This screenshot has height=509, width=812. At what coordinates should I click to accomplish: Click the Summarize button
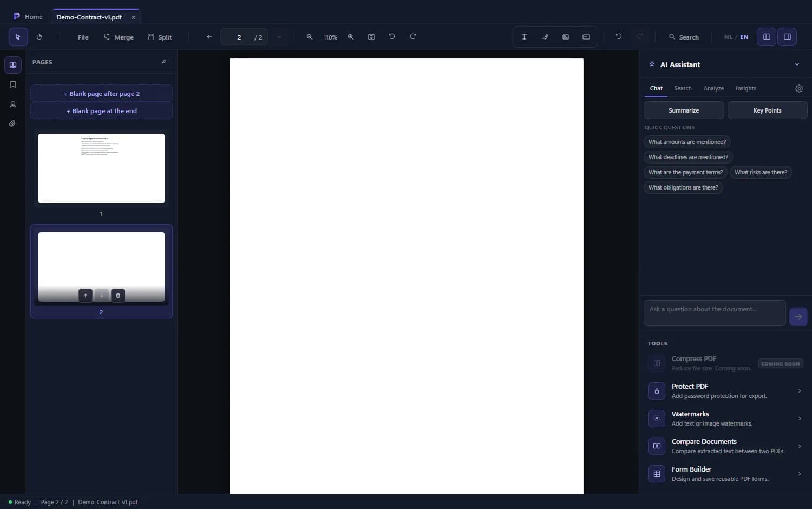pyautogui.click(x=684, y=110)
